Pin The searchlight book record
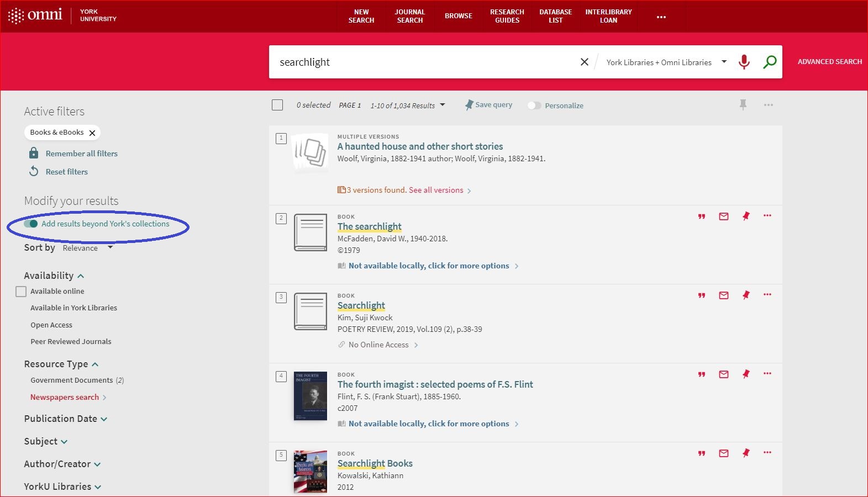The height and width of the screenshot is (497, 868). pyautogui.click(x=746, y=216)
